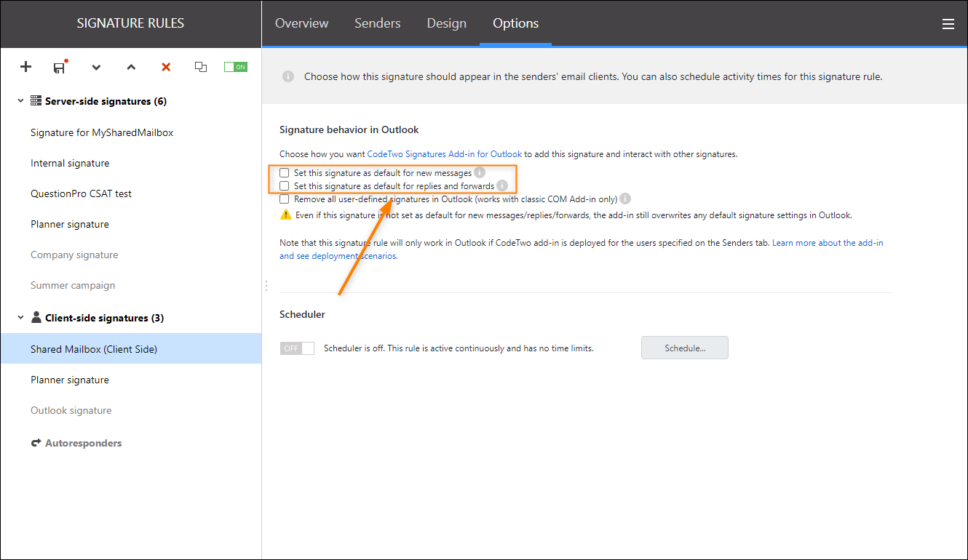Clone the current signature rule
968x560 pixels.
click(201, 67)
